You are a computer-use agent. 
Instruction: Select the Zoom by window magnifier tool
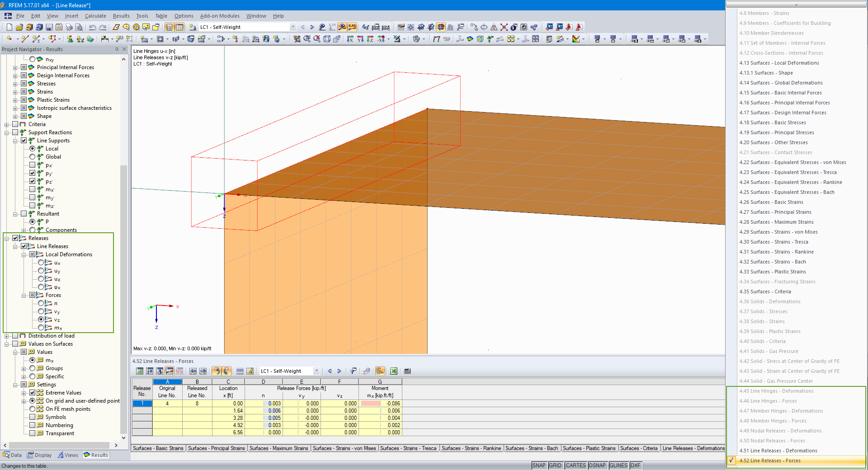click(307, 39)
